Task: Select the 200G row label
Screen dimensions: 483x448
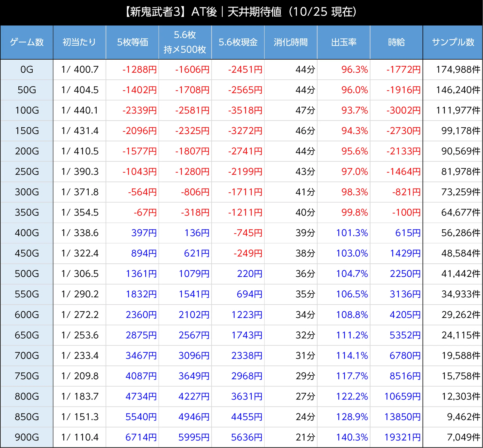Action: click(x=27, y=151)
